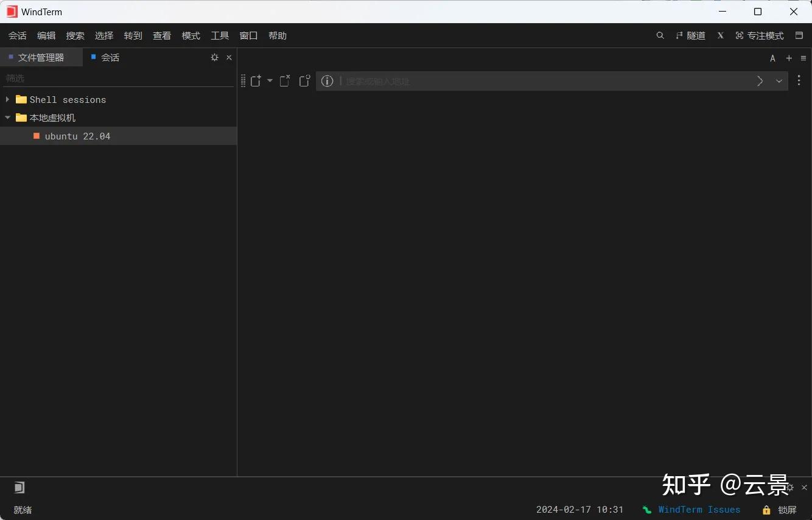Click the address bar go arrow button

[x=759, y=81]
